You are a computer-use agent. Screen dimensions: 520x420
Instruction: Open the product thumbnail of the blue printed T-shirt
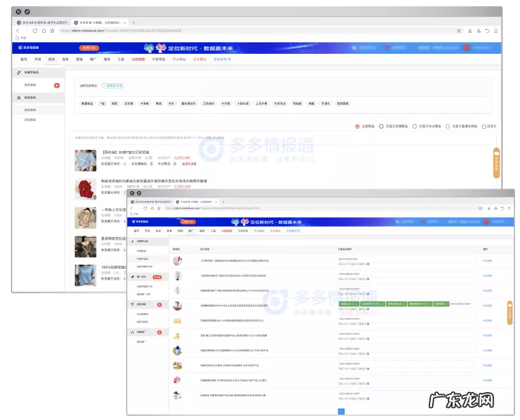click(x=85, y=161)
